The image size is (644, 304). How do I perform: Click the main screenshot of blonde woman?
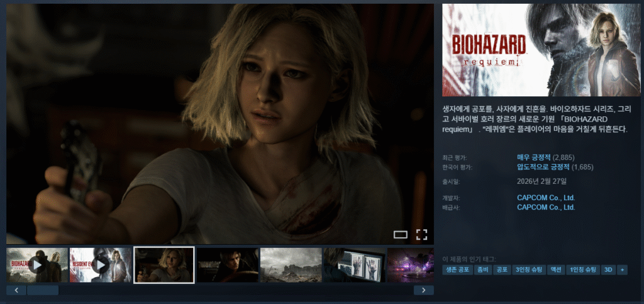pos(219,124)
